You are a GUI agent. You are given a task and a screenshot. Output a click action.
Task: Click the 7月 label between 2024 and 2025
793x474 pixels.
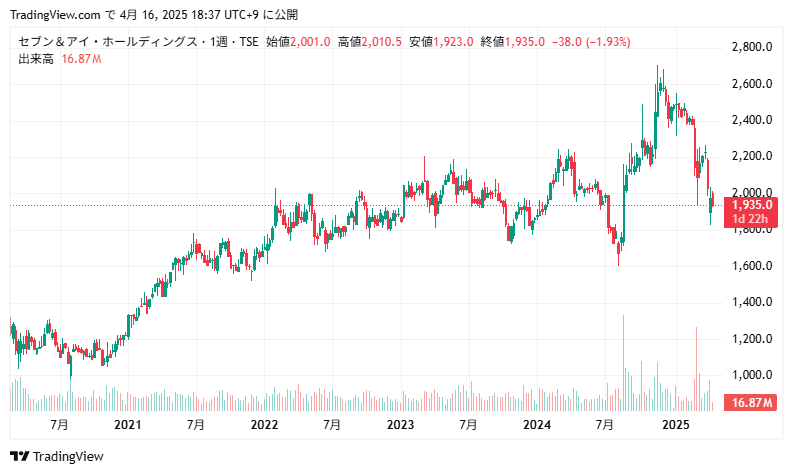(x=605, y=424)
